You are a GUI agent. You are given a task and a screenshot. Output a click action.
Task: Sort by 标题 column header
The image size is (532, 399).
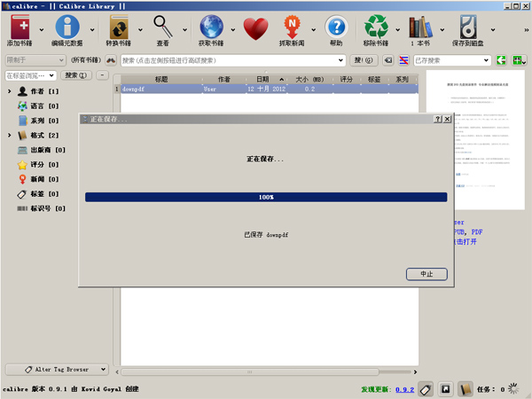[161, 80]
